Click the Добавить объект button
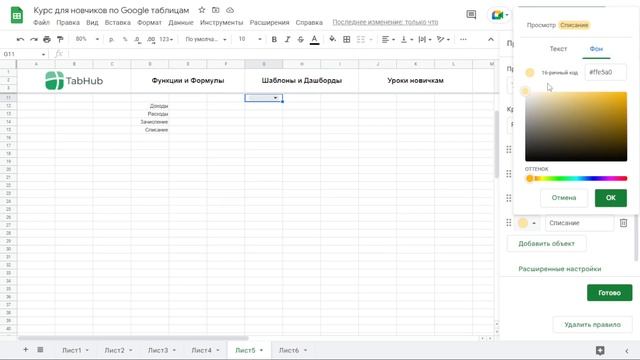 tap(547, 244)
